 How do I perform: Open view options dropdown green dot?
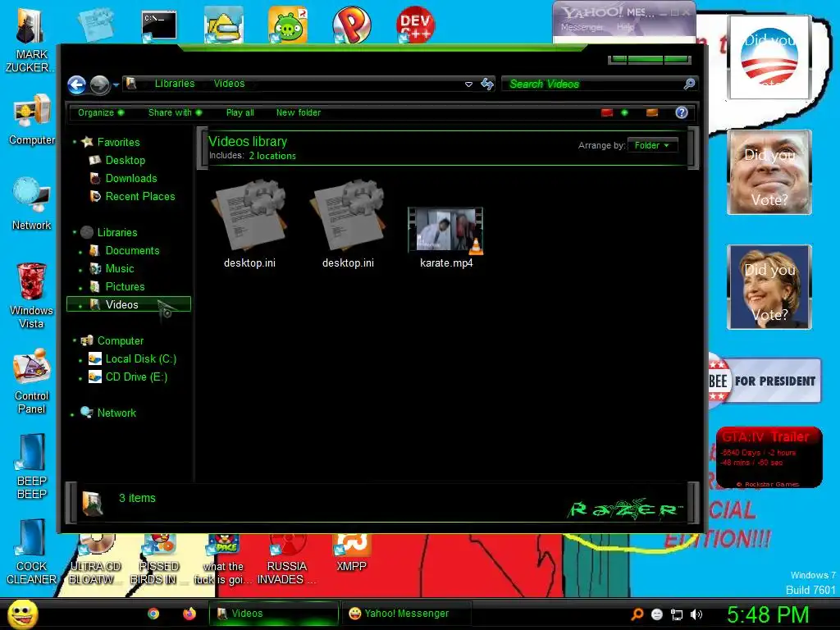click(x=624, y=112)
